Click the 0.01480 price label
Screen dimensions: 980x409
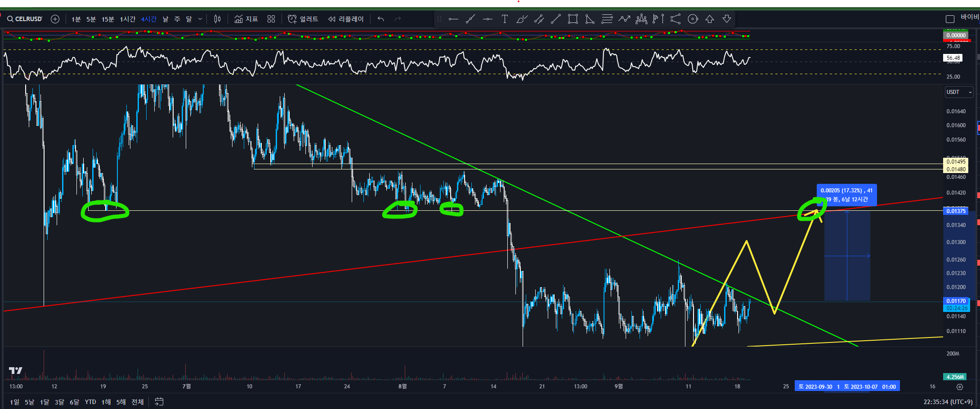click(956, 169)
